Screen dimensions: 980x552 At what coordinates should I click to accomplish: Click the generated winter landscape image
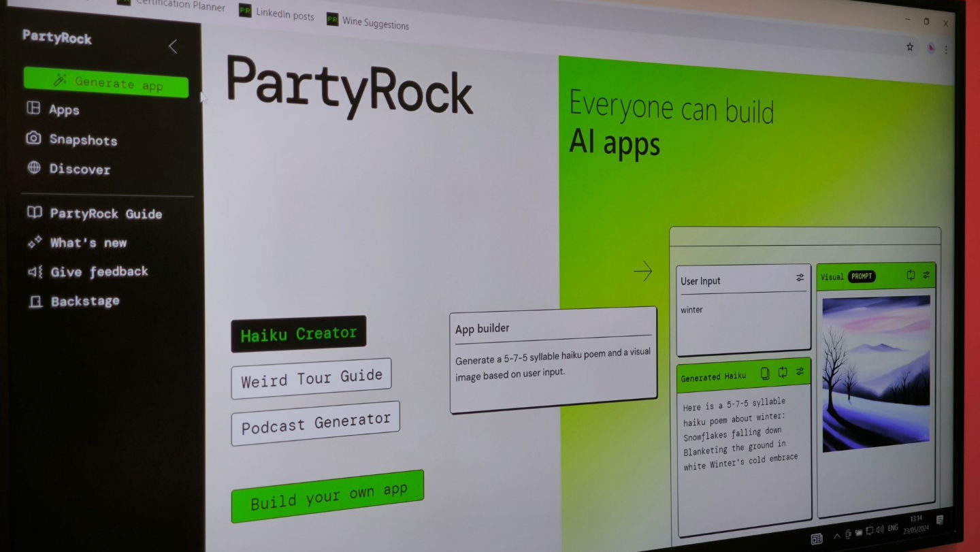click(876, 374)
